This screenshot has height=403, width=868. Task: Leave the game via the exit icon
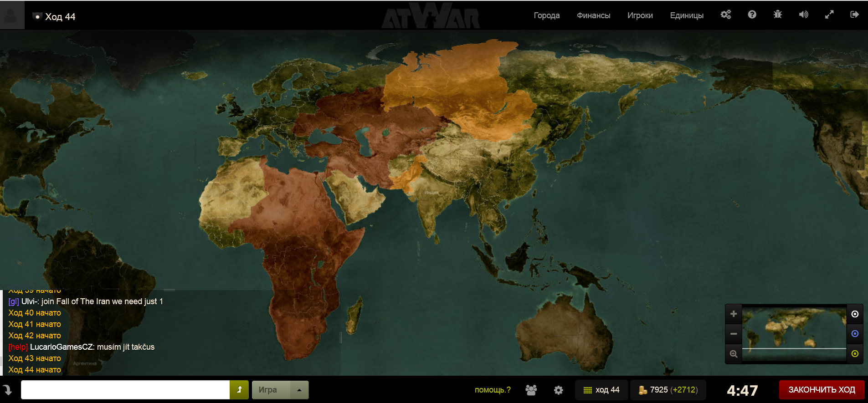[855, 15]
